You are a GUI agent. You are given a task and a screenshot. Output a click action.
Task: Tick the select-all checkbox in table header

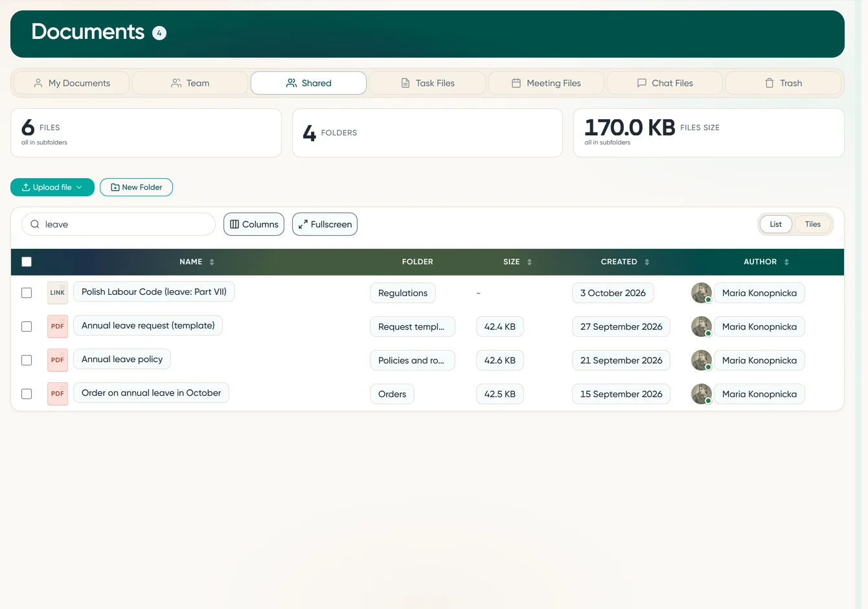click(27, 262)
